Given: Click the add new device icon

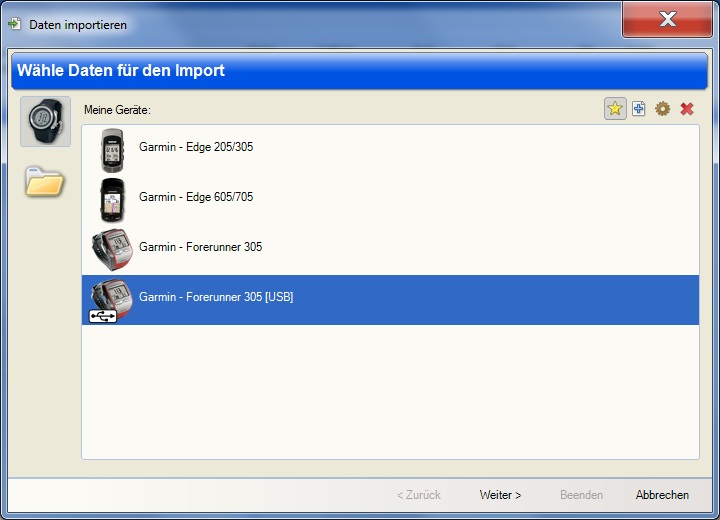Looking at the screenshot, I should point(639,109).
